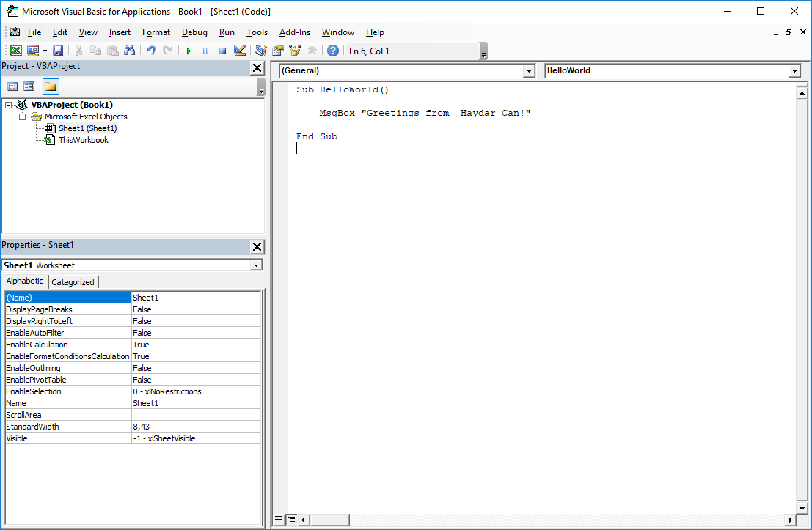The image size is (812, 530).
Task: Select the (Name) property row
Action: [x=133, y=298]
